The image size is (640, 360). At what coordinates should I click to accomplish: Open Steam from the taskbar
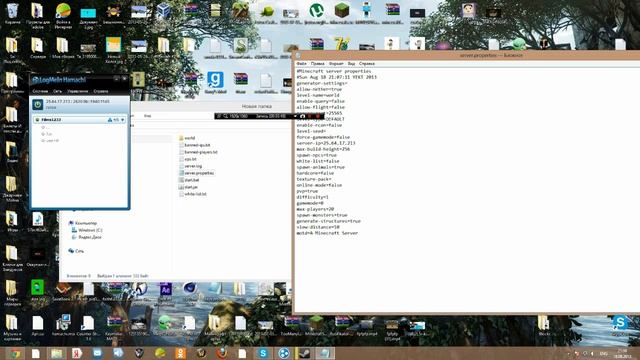coord(304,353)
